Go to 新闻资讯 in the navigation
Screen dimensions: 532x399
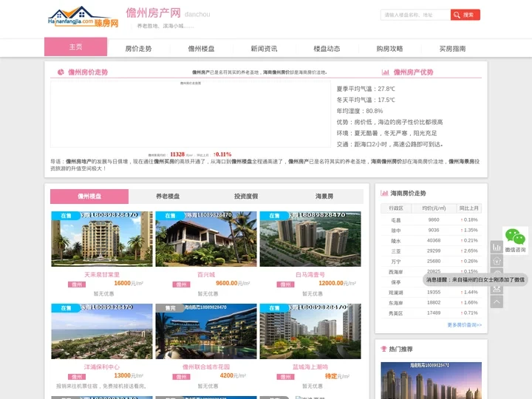tap(264, 49)
